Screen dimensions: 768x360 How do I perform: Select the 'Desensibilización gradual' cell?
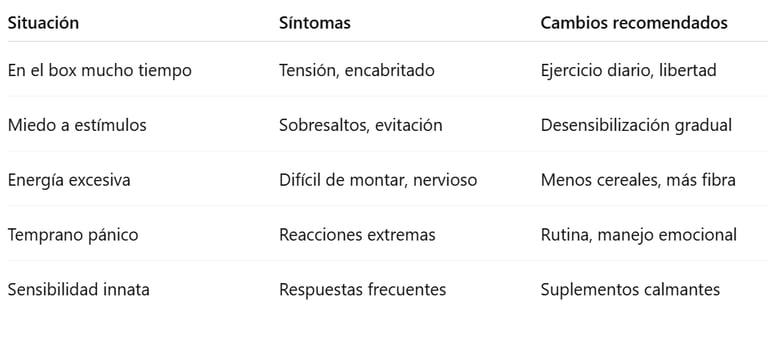pyautogui.click(x=636, y=125)
